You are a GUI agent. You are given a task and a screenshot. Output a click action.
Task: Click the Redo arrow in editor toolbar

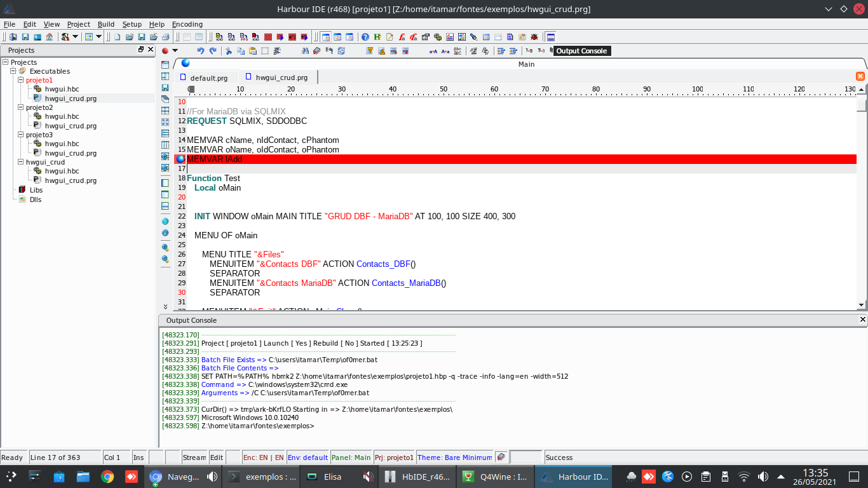[213, 51]
